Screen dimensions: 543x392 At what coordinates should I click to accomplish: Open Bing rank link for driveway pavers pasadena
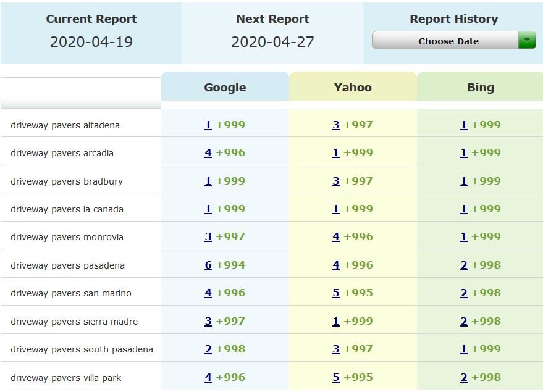(x=464, y=265)
